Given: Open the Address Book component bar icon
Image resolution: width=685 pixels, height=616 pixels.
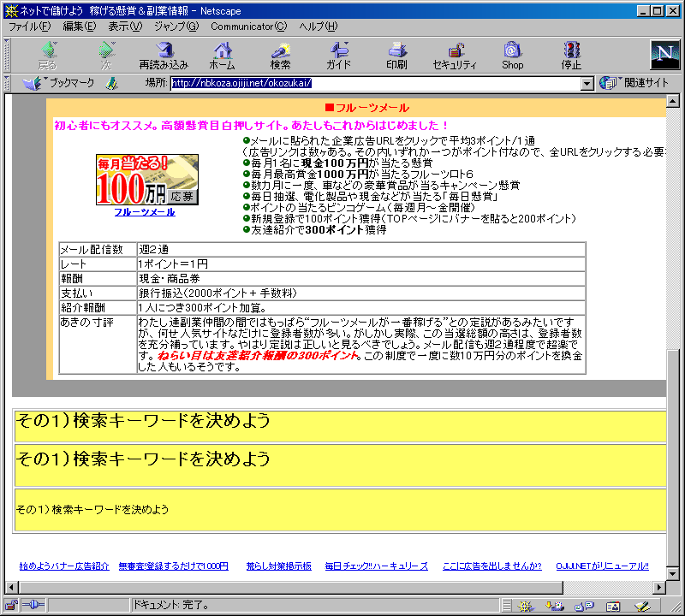Looking at the screenshot, I should pyautogui.click(x=613, y=606).
